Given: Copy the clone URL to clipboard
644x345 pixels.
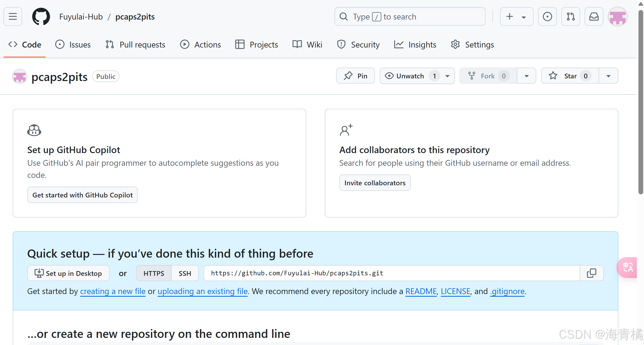Looking at the screenshot, I should click(x=591, y=273).
